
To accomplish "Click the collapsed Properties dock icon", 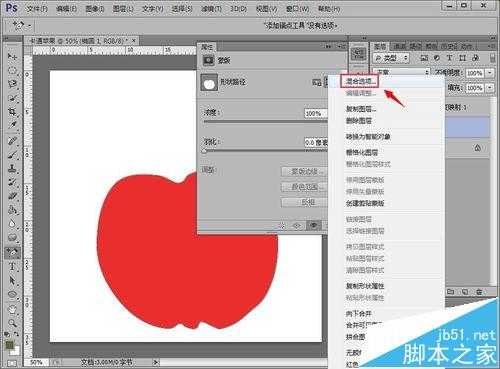I will point(359,53).
